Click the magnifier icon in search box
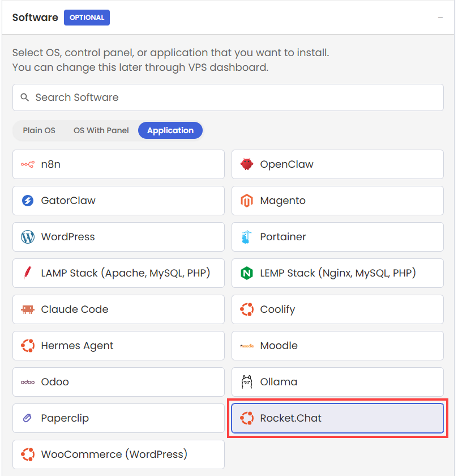This screenshot has height=476, width=458. (24, 97)
